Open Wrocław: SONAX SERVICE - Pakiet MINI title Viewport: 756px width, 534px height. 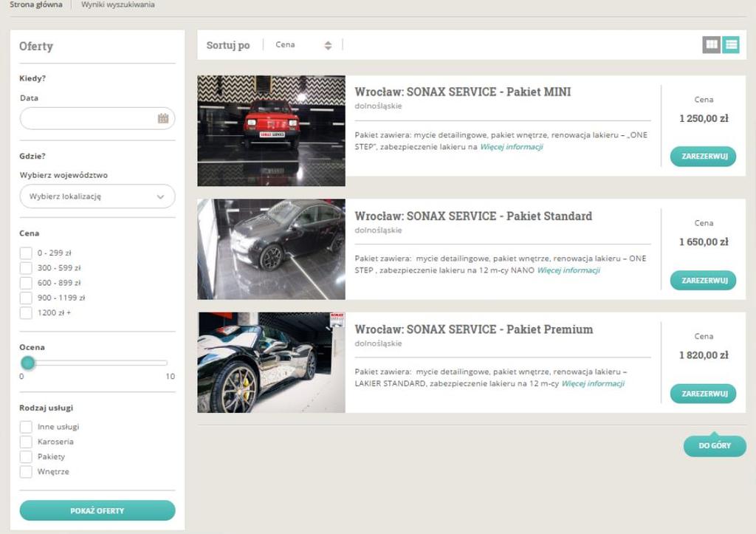[463, 92]
